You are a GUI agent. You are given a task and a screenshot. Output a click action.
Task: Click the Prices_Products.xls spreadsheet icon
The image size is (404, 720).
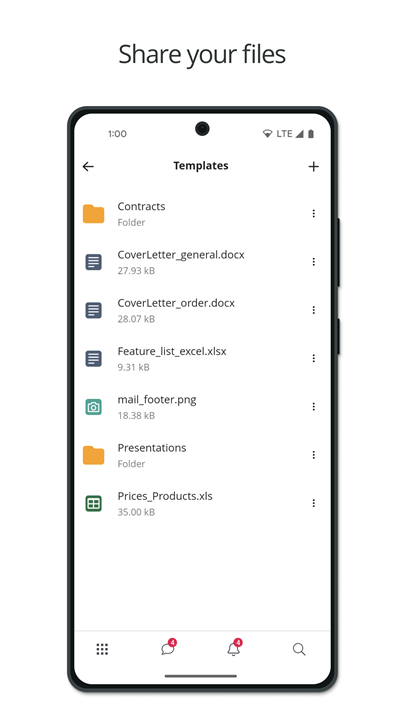[x=94, y=504]
